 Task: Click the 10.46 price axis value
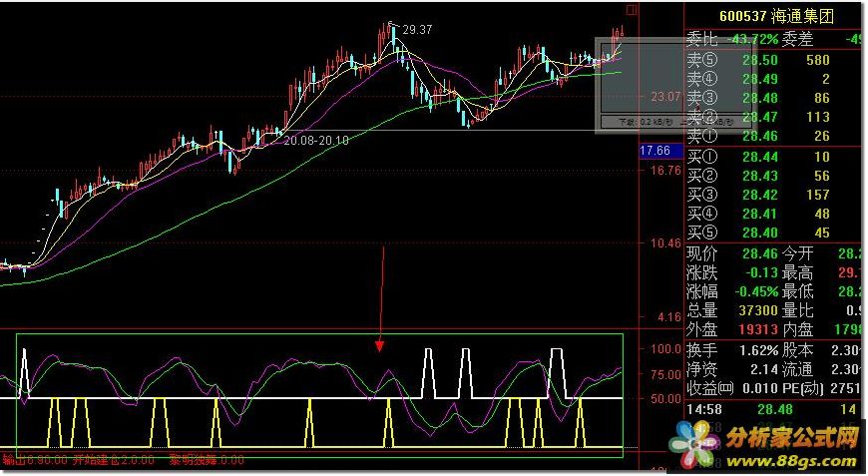pos(666,242)
